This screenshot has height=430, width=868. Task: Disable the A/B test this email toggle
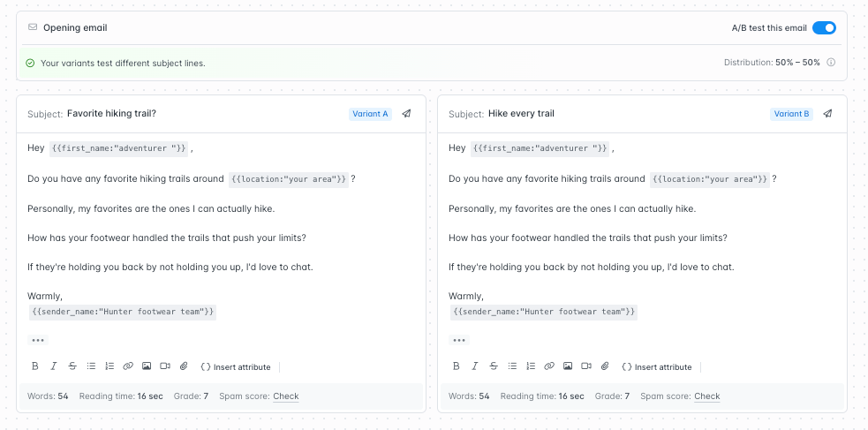click(824, 28)
